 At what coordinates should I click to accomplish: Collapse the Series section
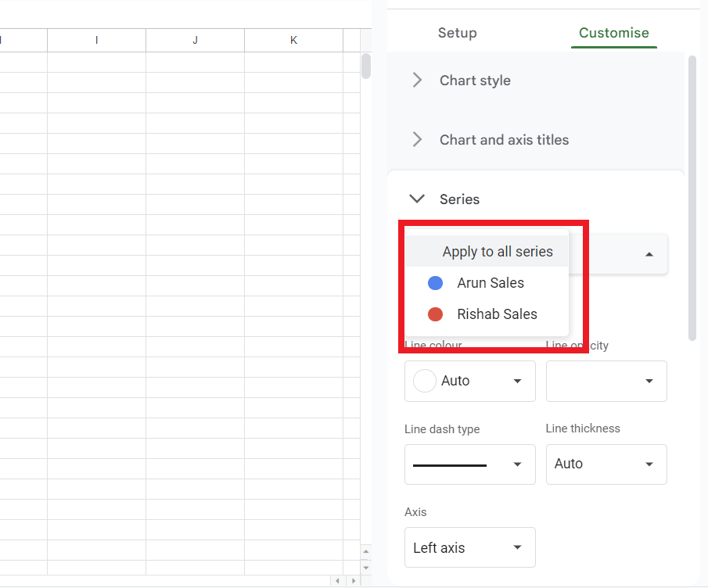point(418,199)
